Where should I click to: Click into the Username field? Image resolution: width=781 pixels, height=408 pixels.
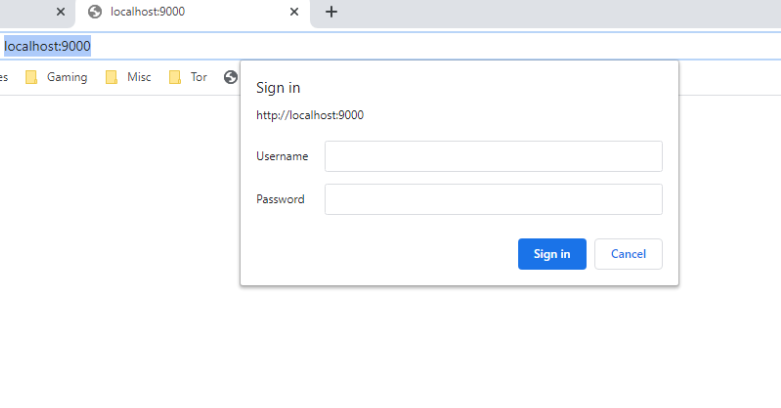[493, 156]
